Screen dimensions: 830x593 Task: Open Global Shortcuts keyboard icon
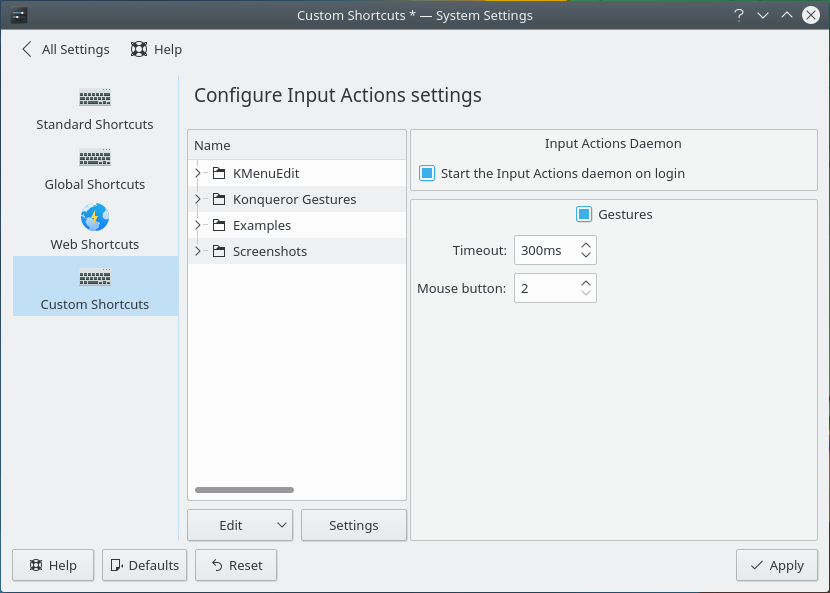pos(95,158)
